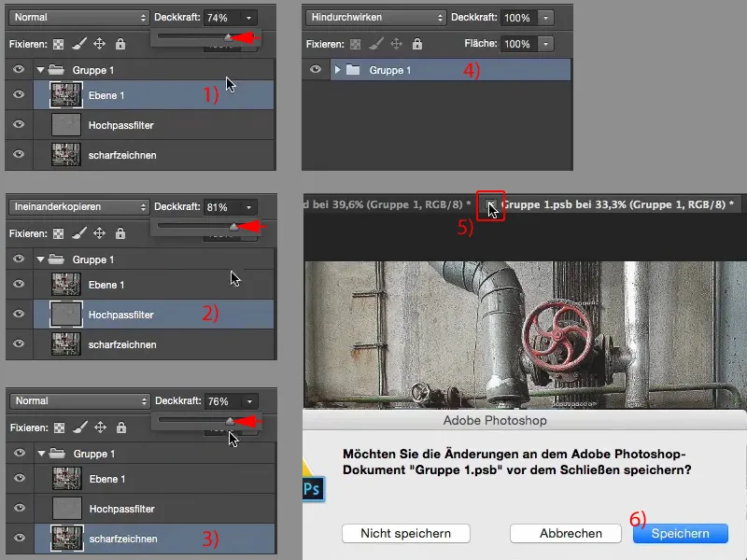Click Gruppe 1 folder icon in Hindurchwirken panel

coord(353,70)
